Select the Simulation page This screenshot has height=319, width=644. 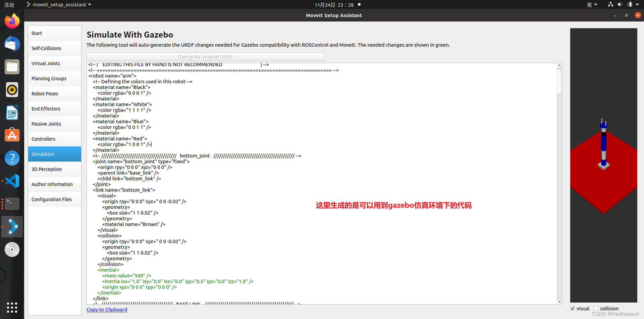coord(55,154)
